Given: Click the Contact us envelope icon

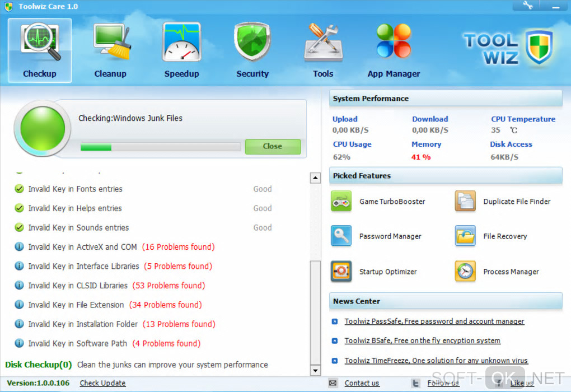Looking at the screenshot, I should pos(333,383).
